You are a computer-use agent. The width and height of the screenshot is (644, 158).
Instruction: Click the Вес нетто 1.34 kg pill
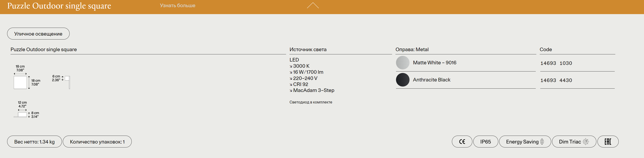[x=35, y=142]
